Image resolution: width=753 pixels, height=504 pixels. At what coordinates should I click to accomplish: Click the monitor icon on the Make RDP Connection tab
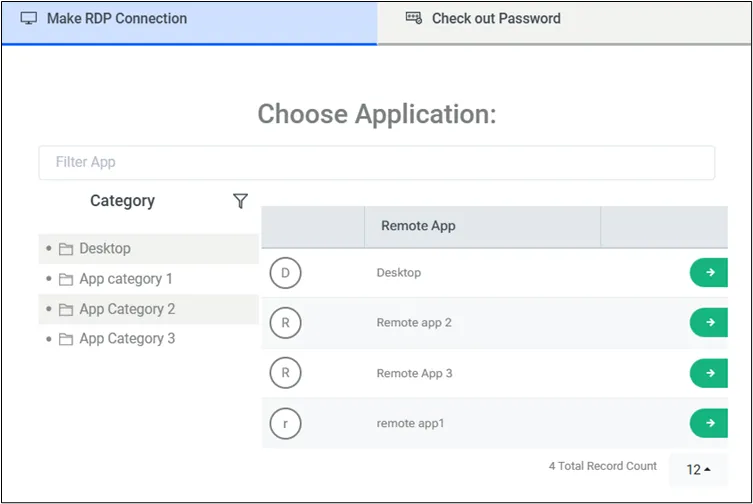[x=29, y=19]
